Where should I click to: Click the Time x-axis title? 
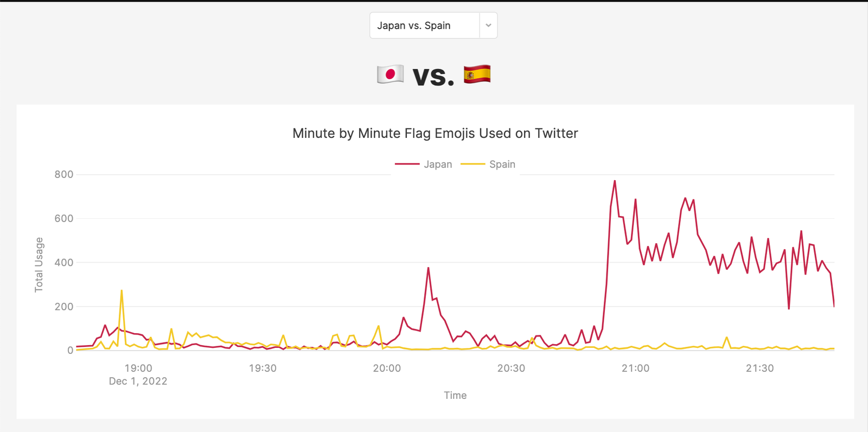(455, 396)
